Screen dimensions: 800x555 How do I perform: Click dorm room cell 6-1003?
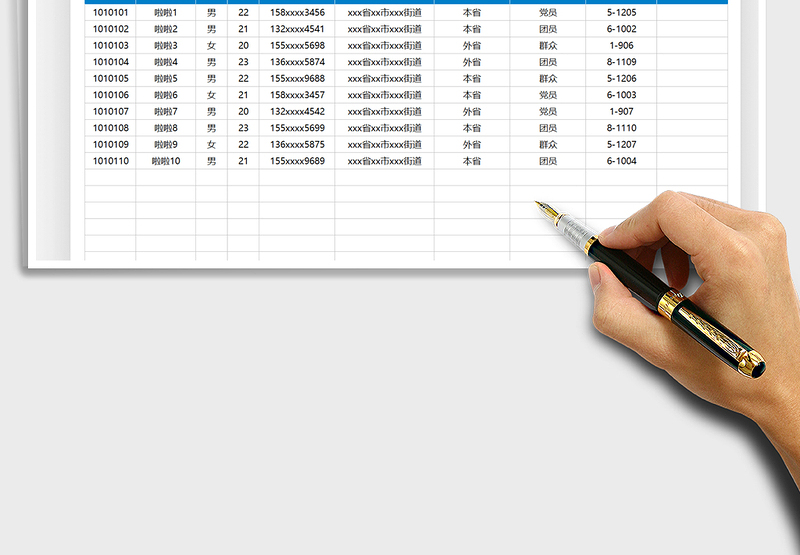621,95
